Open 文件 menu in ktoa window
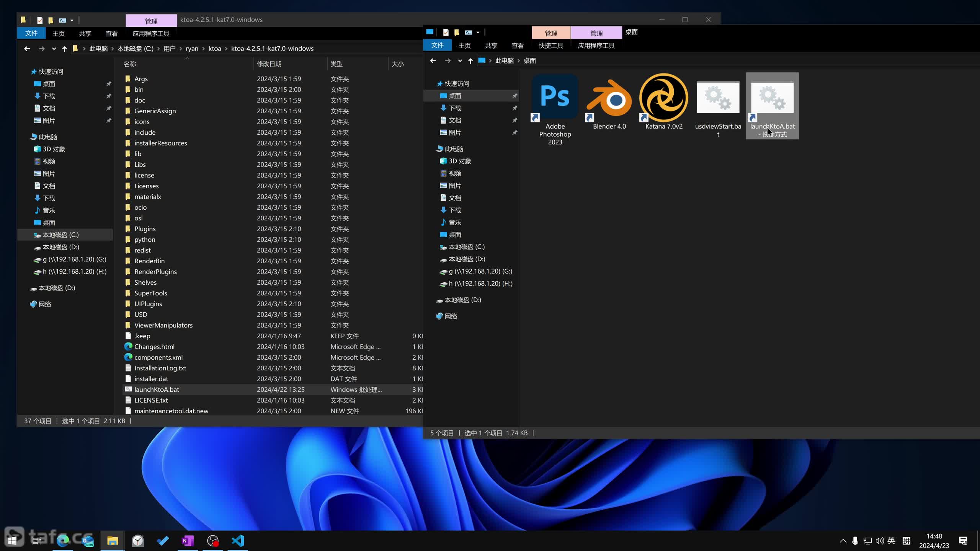The image size is (980, 551). [x=31, y=33]
